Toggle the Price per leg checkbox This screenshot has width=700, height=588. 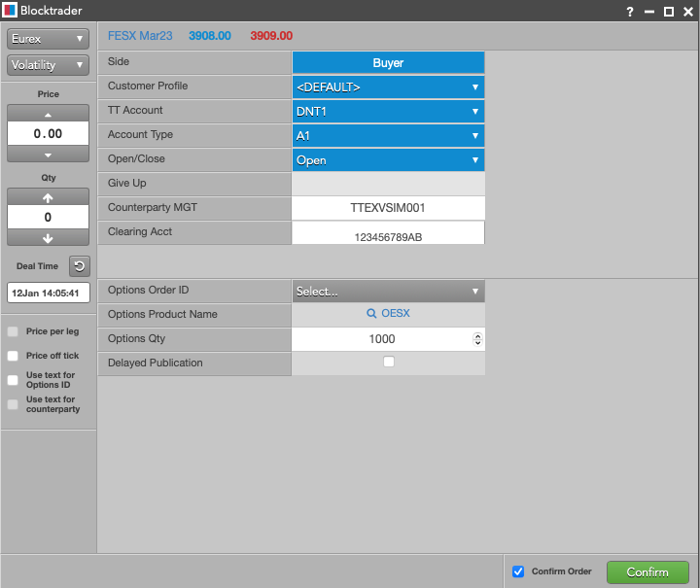[x=13, y=331]
